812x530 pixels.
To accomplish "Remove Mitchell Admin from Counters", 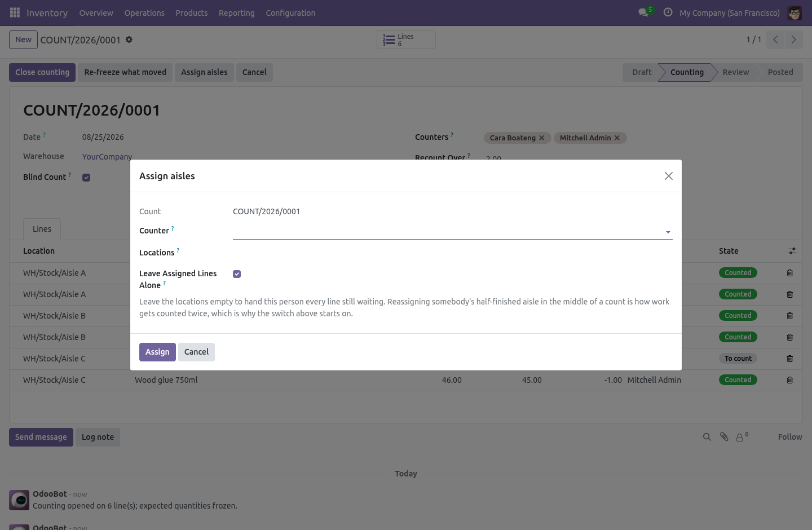I will point(617,138).
